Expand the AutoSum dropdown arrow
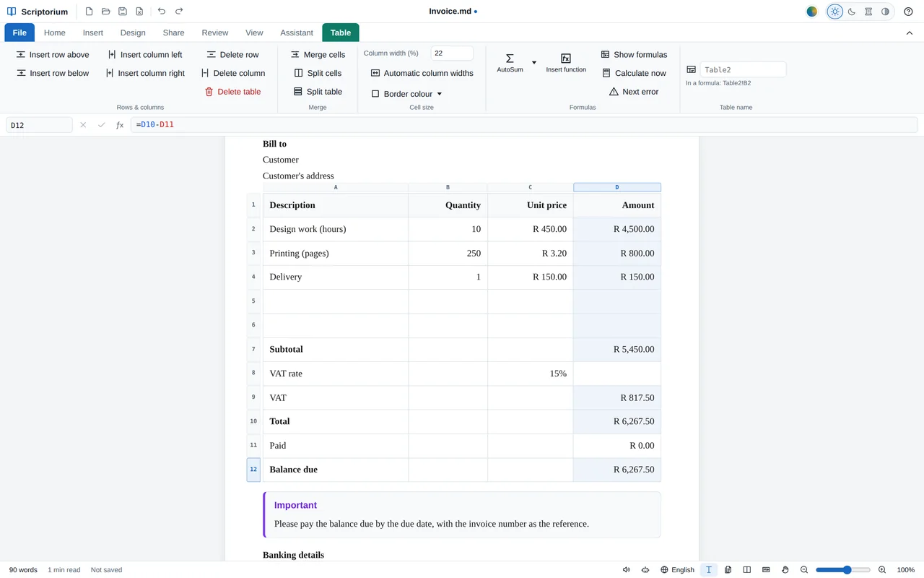924x578 pixels. [x=534, y=63]
